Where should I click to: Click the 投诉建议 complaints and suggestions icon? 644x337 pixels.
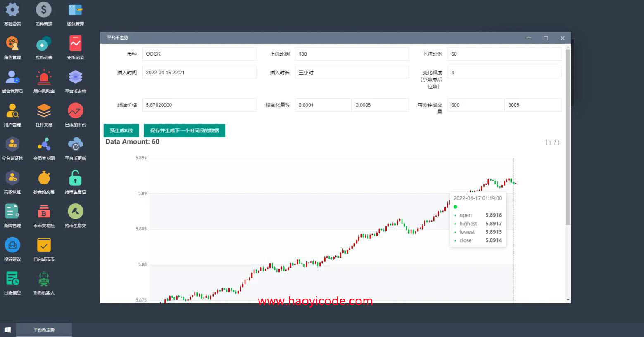point(12,248)
